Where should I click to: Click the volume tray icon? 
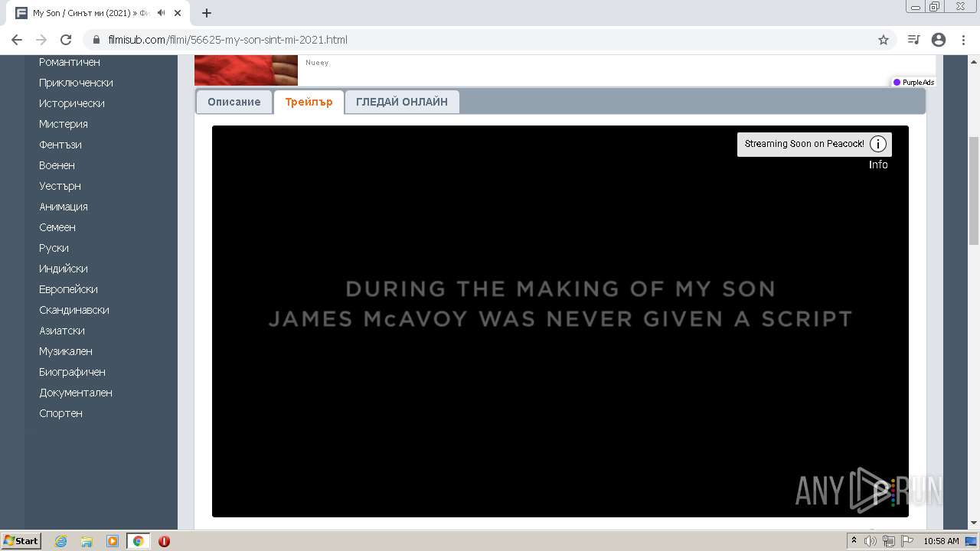(x=871, y=541)
